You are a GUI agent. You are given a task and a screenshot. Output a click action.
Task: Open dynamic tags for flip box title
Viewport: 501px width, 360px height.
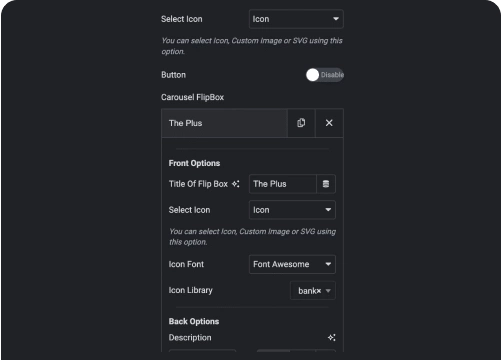click(326, 184)
